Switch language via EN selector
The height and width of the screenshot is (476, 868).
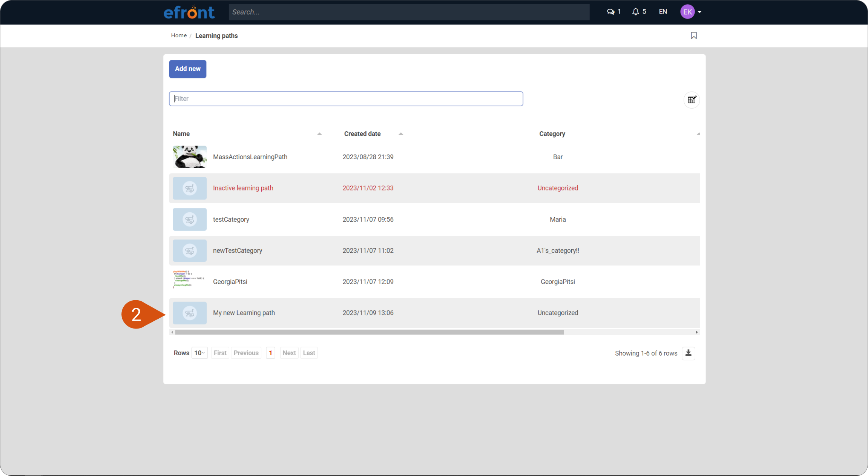tap(663, 12)
